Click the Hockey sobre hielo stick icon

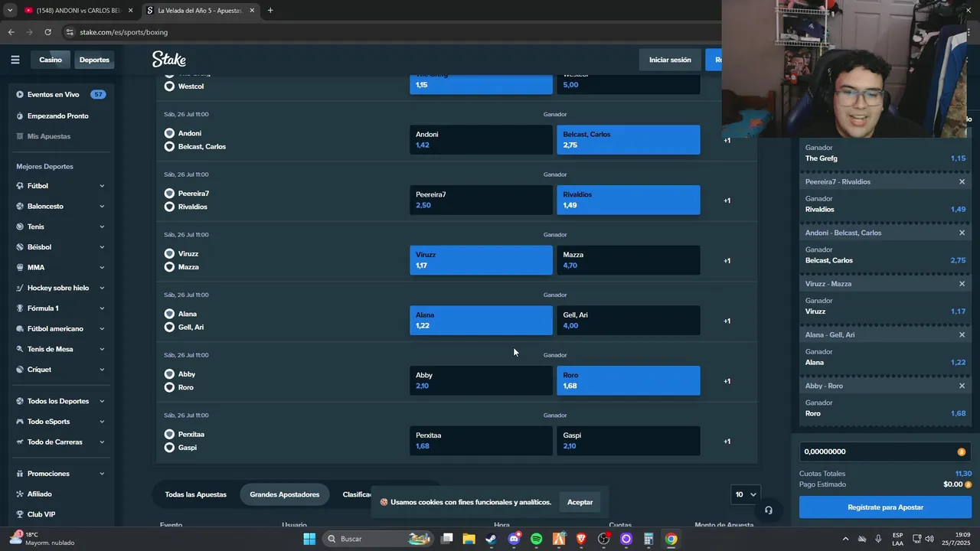[20, 288]
